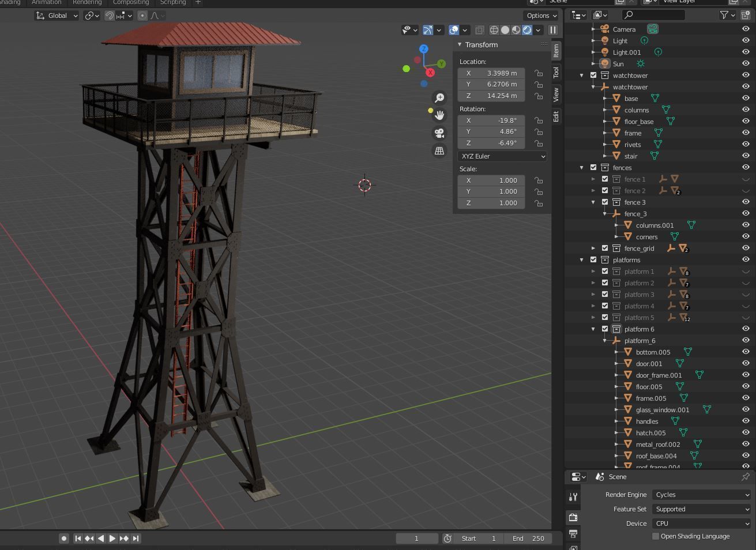The image size is (756, 550).
Task: Open XYZ Euler rotation mode dropdown
Action: tap(502, 156)
